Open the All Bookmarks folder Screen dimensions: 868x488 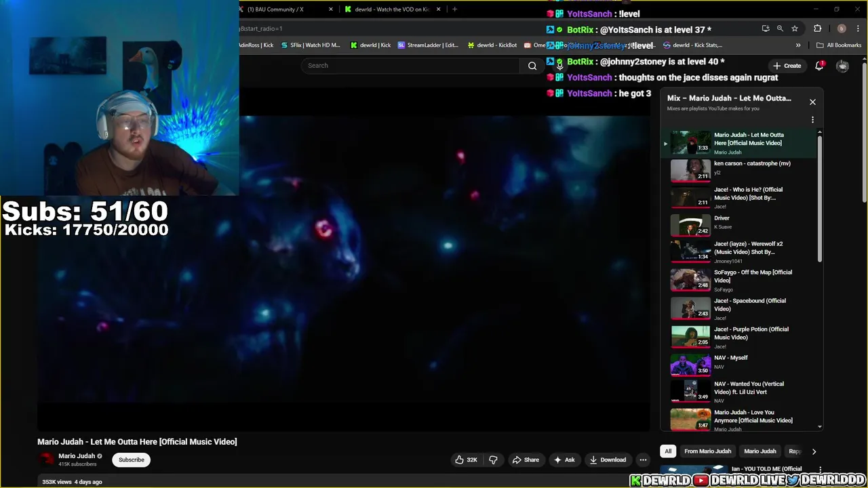(839, 45)
